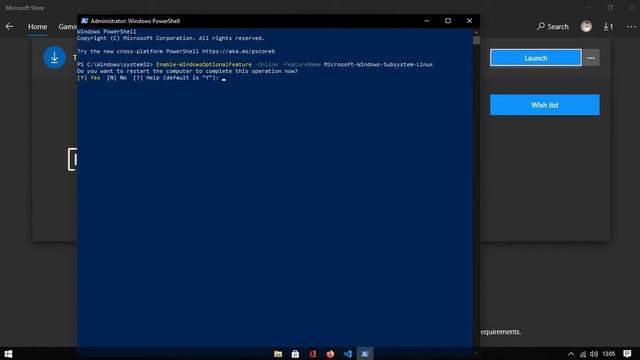Open Office from the taskbar
Image resolution: width=640 pixels, height=360 pixels.
click(313, 354)
